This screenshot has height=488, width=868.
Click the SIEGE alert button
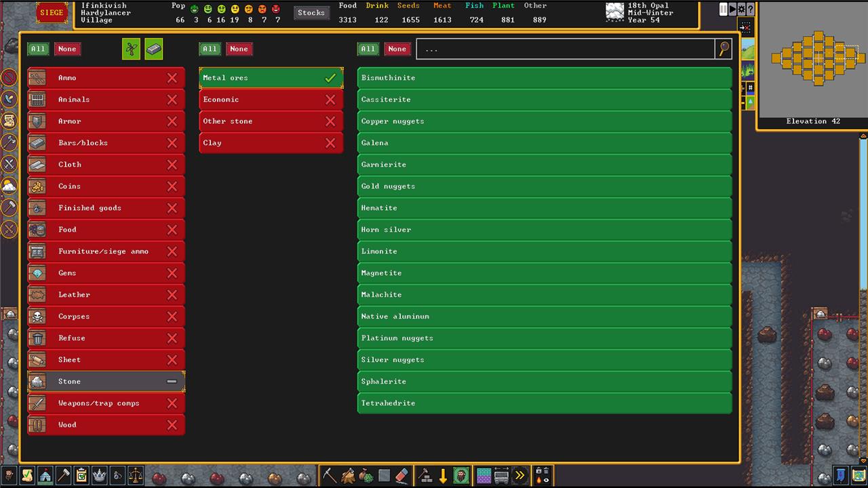pyautogui.click(x=52, y=13)
